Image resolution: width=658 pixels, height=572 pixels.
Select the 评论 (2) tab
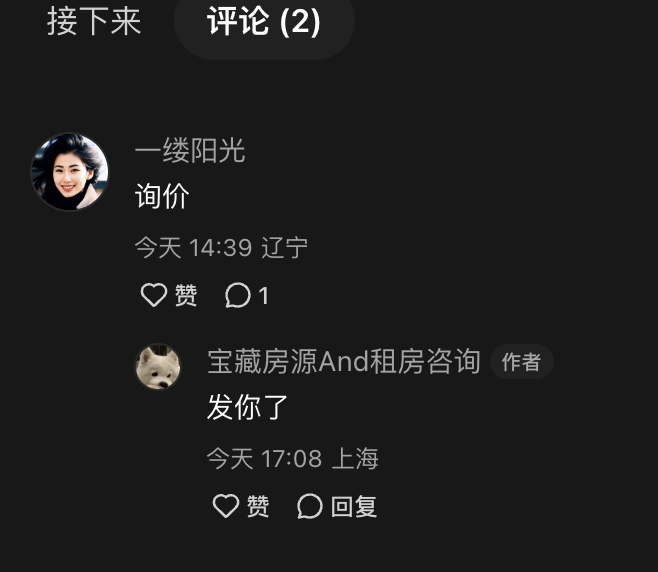click(264, 22)
